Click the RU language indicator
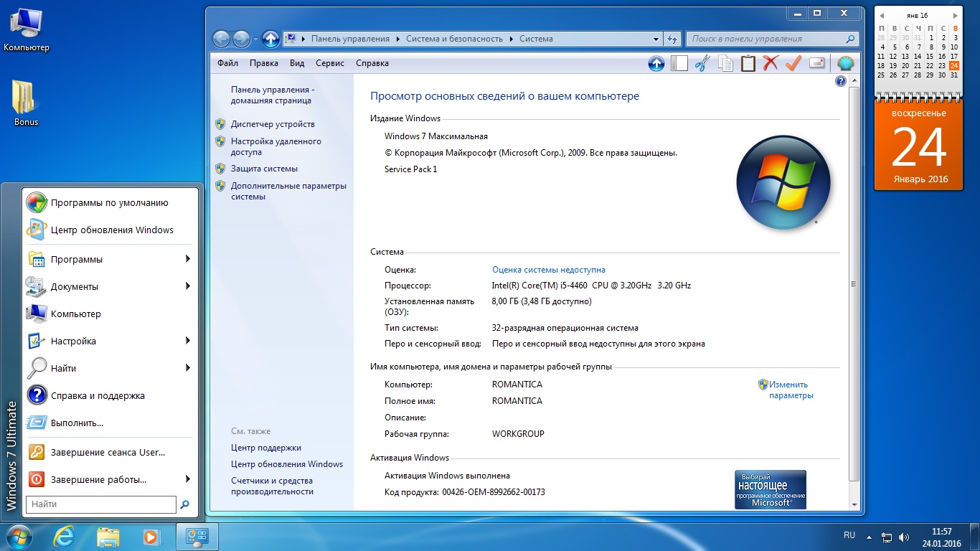 point(849,535)
